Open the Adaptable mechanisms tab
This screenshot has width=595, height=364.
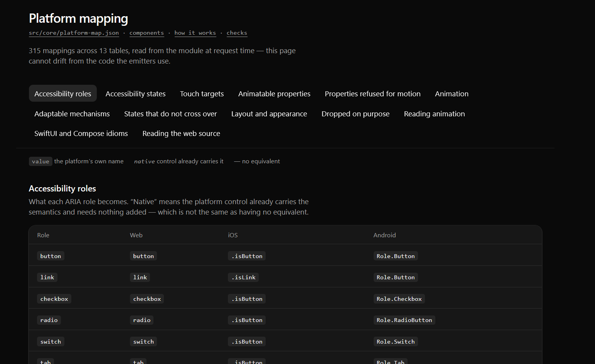[72, 114]
